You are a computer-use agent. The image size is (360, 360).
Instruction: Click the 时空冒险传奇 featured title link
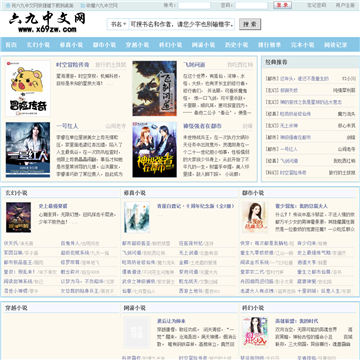point(73,65)
